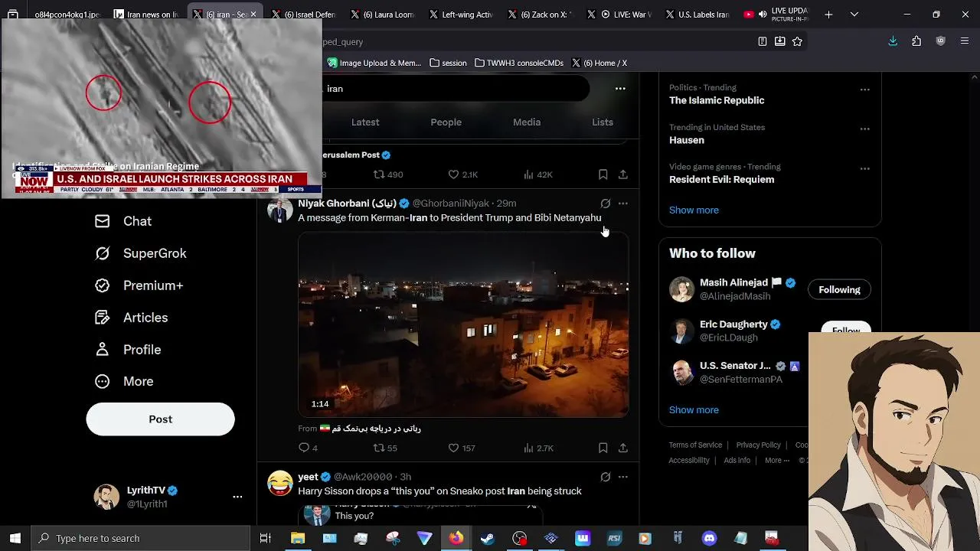
Task: Open Profile from the sidebar
Action: (x=127, y=350)
